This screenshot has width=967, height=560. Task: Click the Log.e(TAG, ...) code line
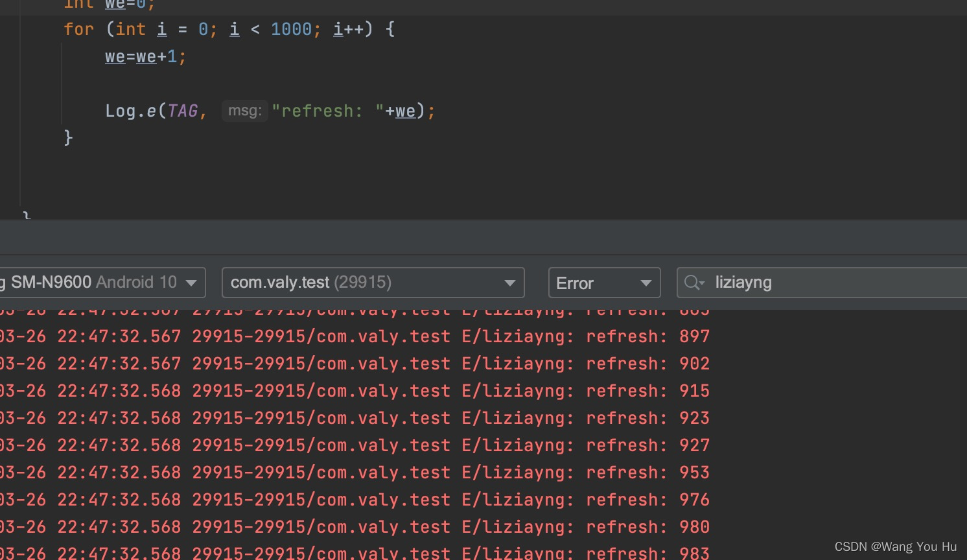click(270, 111)
